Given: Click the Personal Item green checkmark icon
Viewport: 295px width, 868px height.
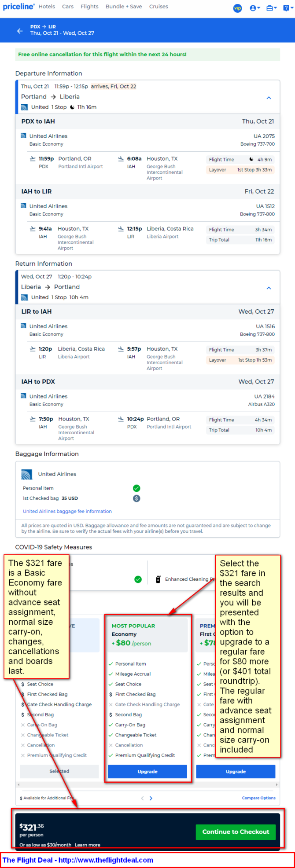Looking at the screenshot, I should [136, 488].
